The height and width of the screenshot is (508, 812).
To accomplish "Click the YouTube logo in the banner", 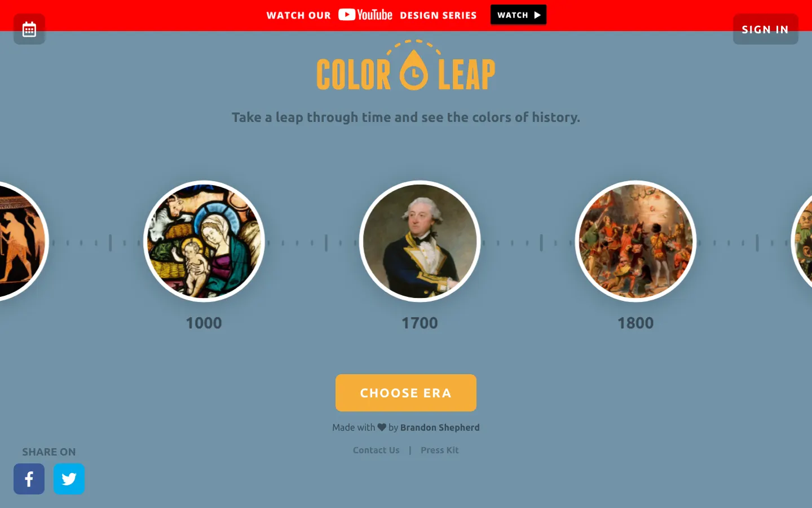I will [365, 15].
